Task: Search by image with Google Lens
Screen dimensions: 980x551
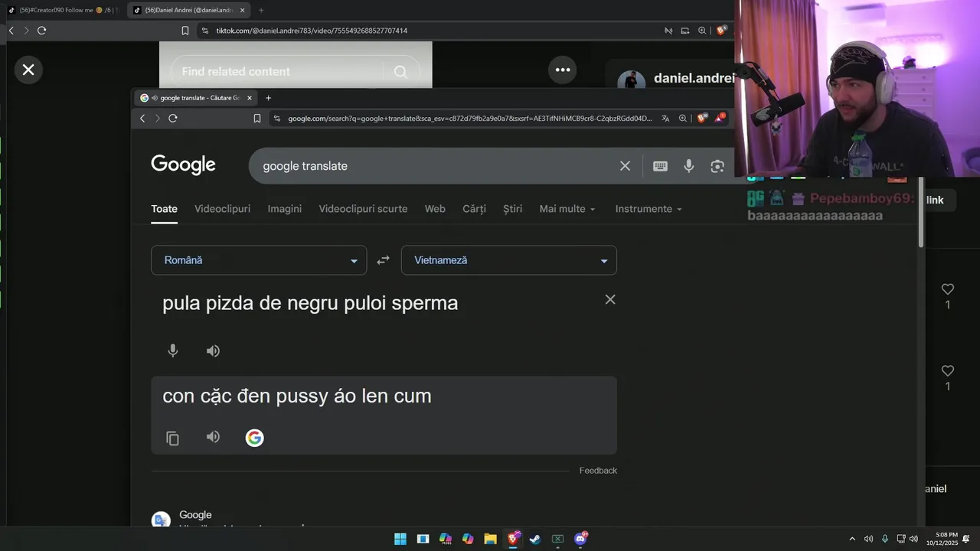Action: click(717, 166)
